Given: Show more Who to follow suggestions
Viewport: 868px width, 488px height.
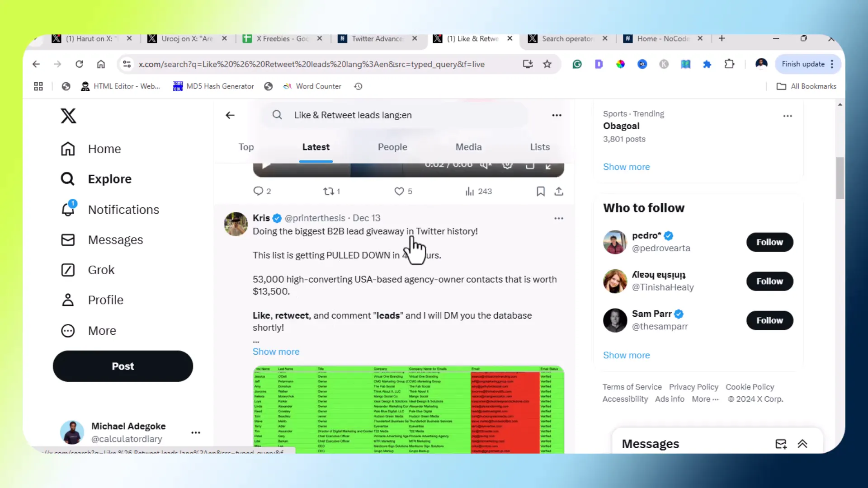Looking at the screenshot, I should 626,355.
